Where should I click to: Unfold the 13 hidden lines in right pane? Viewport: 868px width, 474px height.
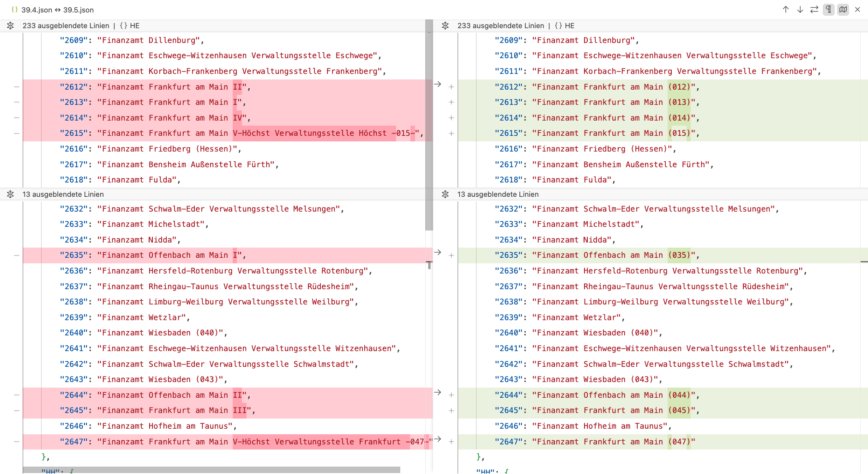(x=445, y=194)
